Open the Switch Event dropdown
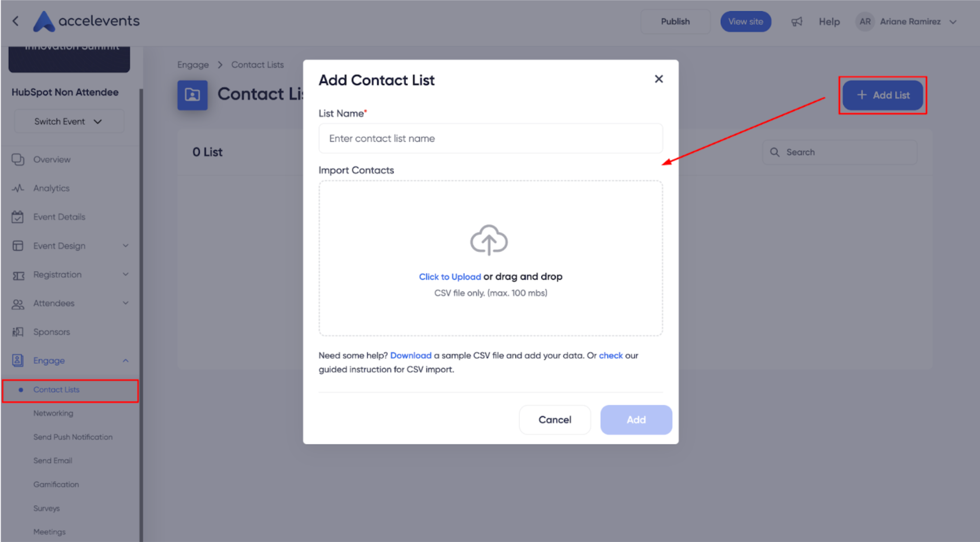The height and width of the screenshot is (542, 980). tap(69, 122)
